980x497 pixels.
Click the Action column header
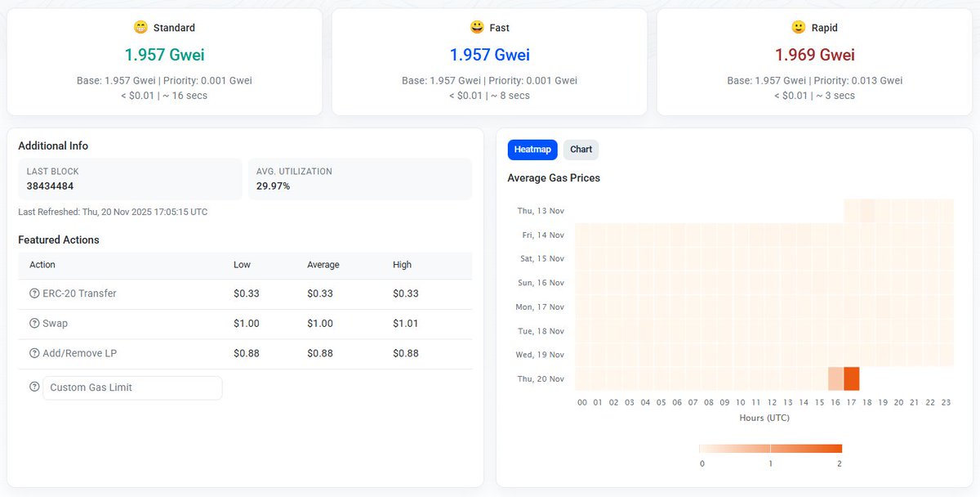42,265
